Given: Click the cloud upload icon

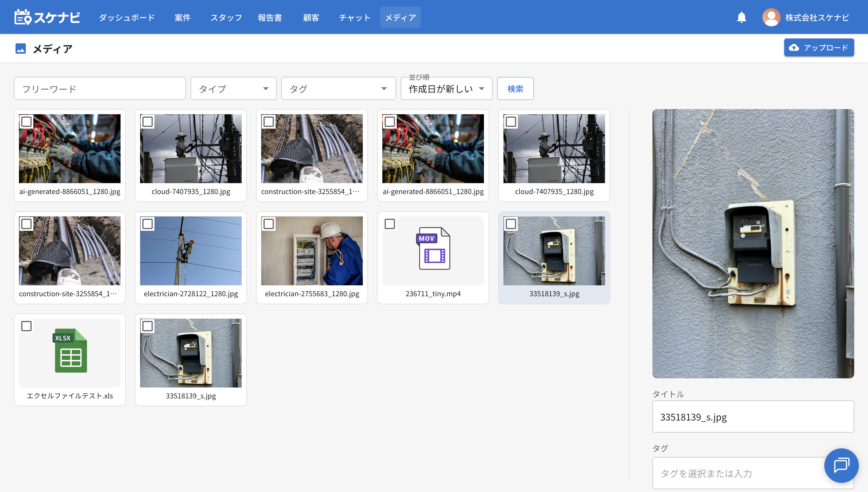Looking at the screenshot, I should (x=794, y=48).
